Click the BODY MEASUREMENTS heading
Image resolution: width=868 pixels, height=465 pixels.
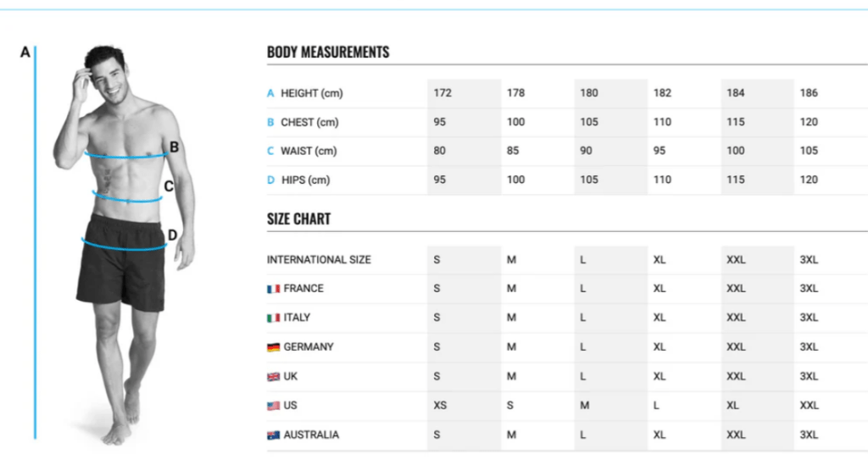[328, 52]
